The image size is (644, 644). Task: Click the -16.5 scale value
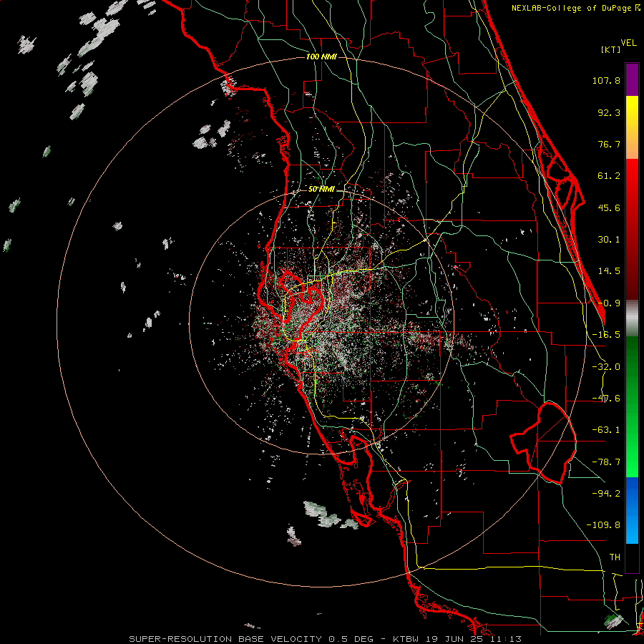click(606, 335)
